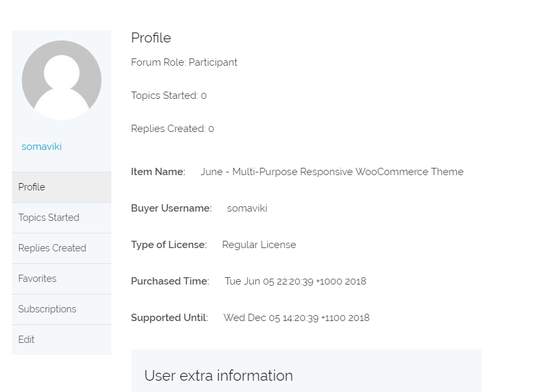543x392 pixels.
Task: Open the Subscriptions sidebar item
Action: tap(62, 309)
